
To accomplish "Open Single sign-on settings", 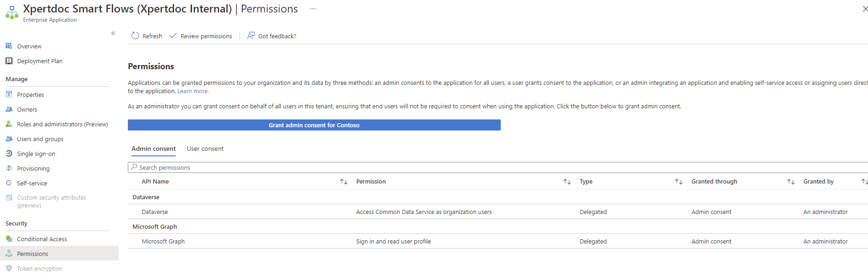I will [x=36, y=154].
